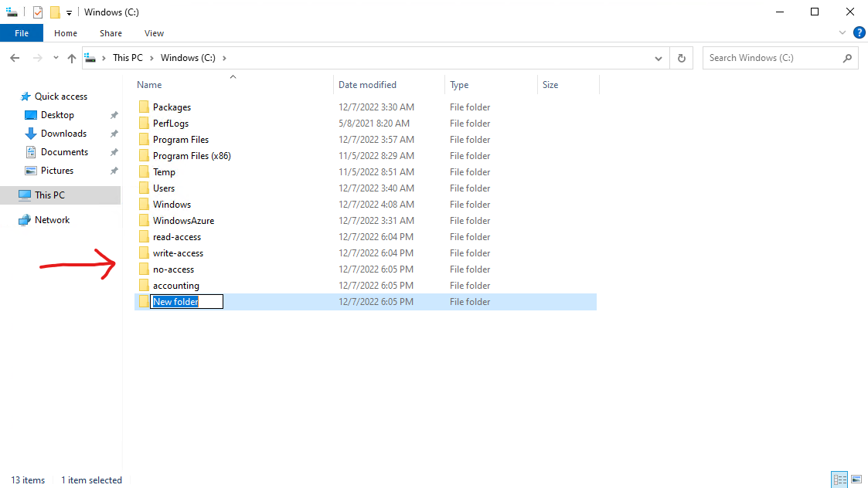Switch to the View ribbon tab
868x488 pixels.
point(154,33)
